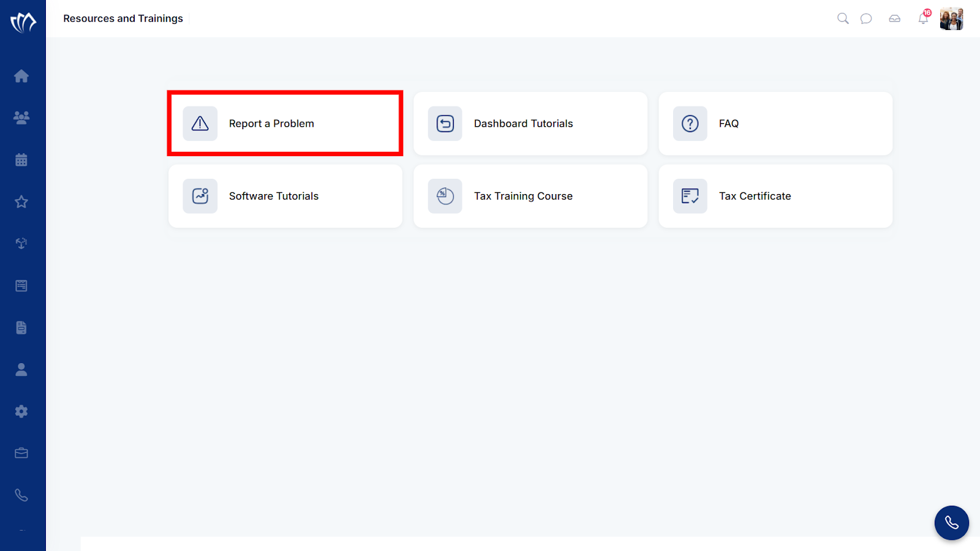
Task: Open the group of people icon in sidebar
Action: tap(21, 118)
